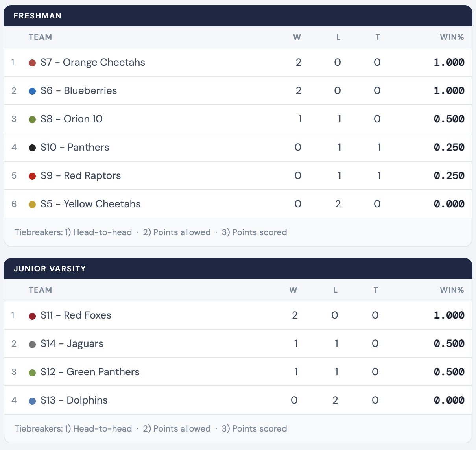Click the green dot beside Green Panthers
The height and width of the screenshot is (450, 476).
point(33,373)
